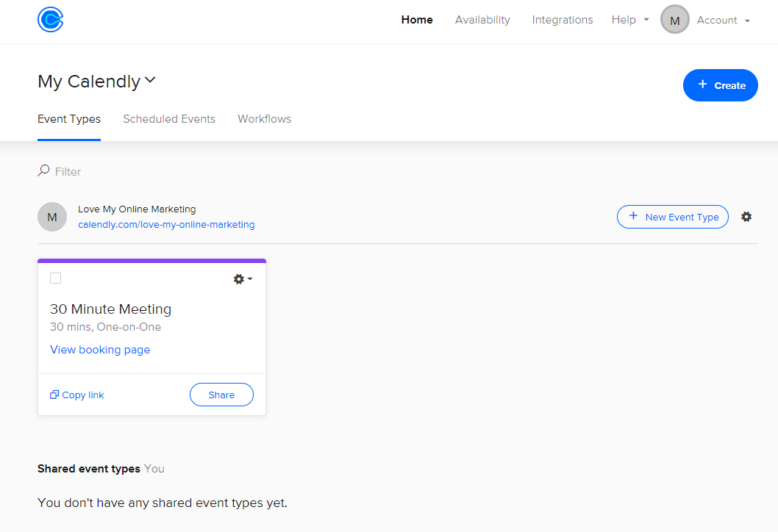Screen dimensions: 778x532
Task: Switch to the Workflows tab
Action: pyautogui.click(x=265, y=119)
